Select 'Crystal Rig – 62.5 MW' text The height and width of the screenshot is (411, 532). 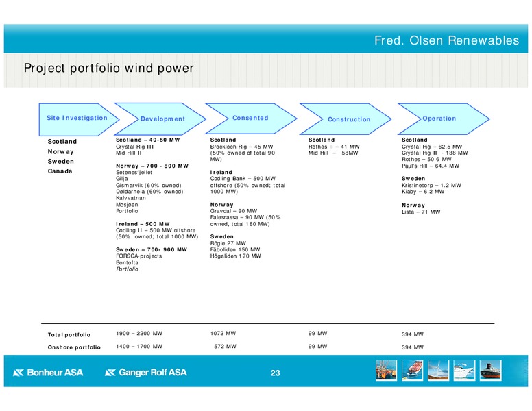click(432, 147)
